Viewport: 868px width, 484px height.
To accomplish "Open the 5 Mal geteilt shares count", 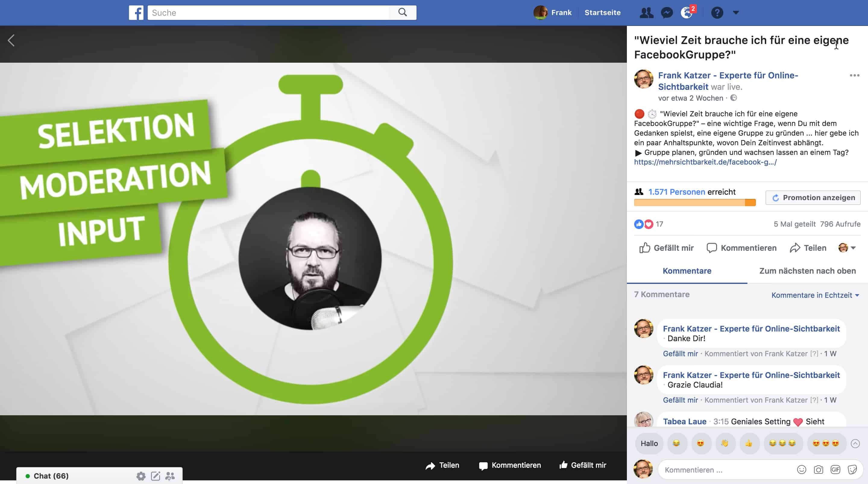I will pyautogui.click(x=794, y=224).
